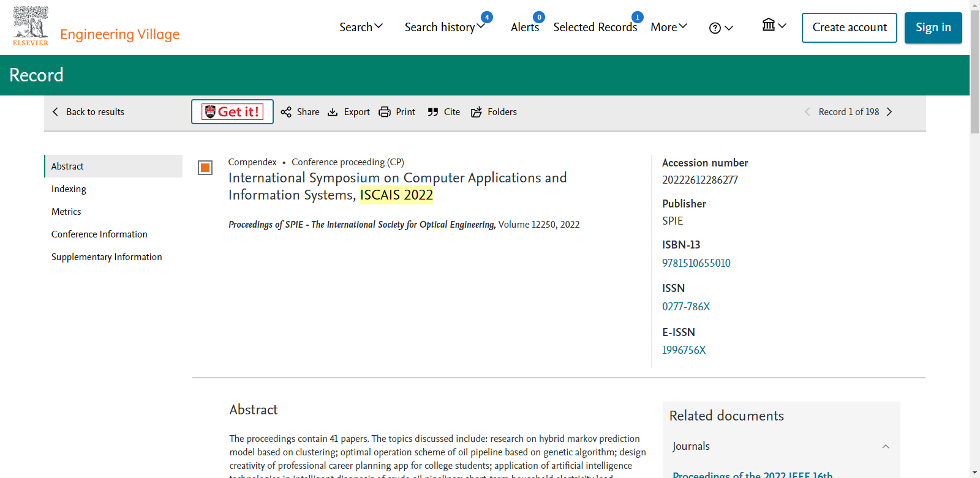Open Alerts in the header
The image size is (980, 478).
click(x=525, y=27)
